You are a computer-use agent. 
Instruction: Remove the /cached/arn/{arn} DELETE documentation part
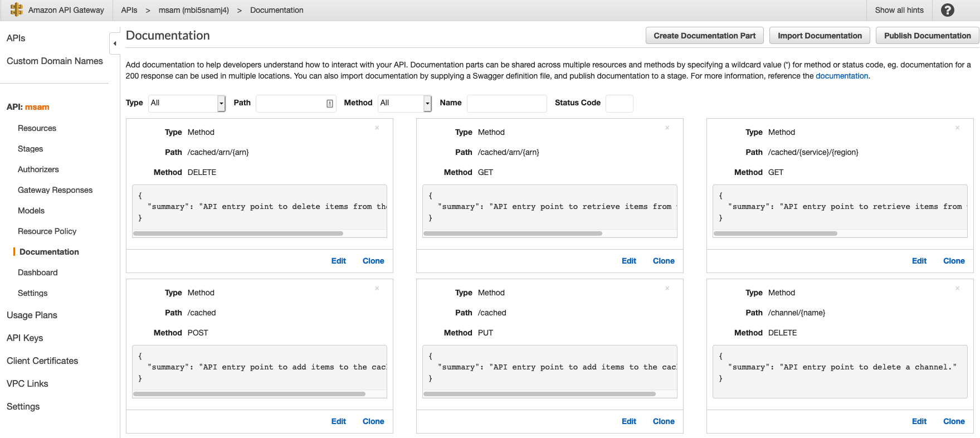tap(377, 128)
